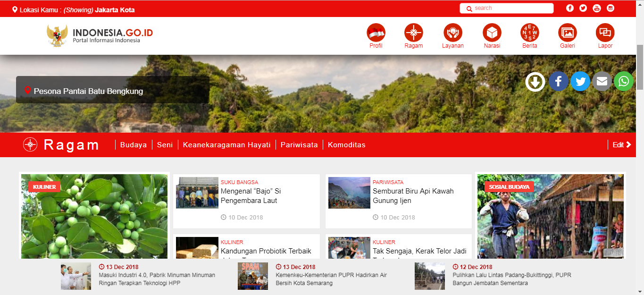Share banner via gray email icon
Screen dimensions: 644x295
pos(602,82)
